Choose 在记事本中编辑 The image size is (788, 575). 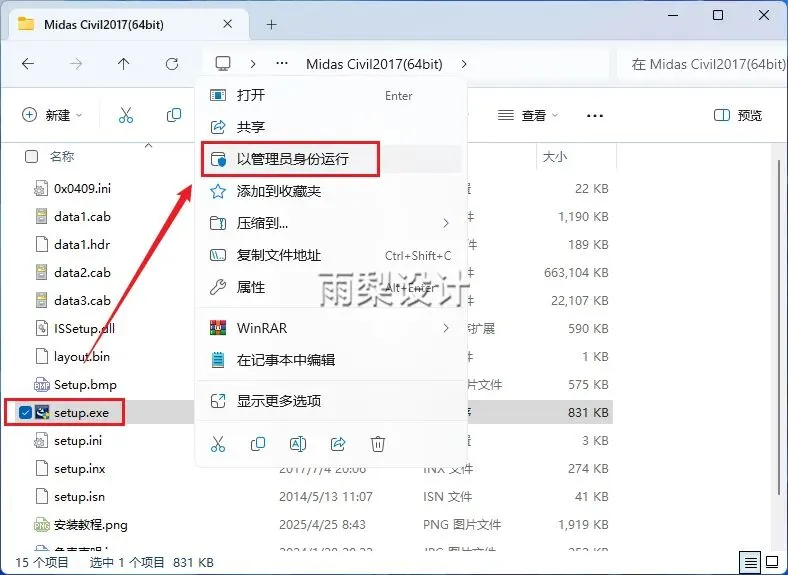[331, 360]
